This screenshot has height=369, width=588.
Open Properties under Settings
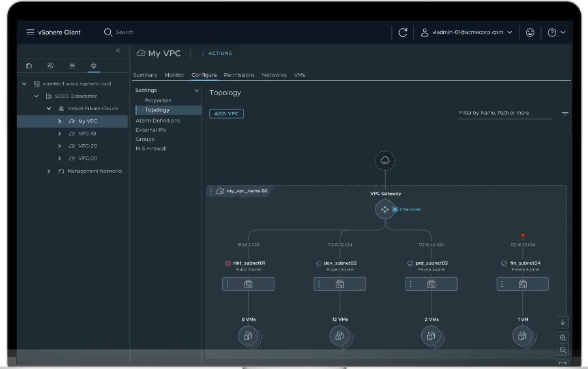tap(158, 100)
